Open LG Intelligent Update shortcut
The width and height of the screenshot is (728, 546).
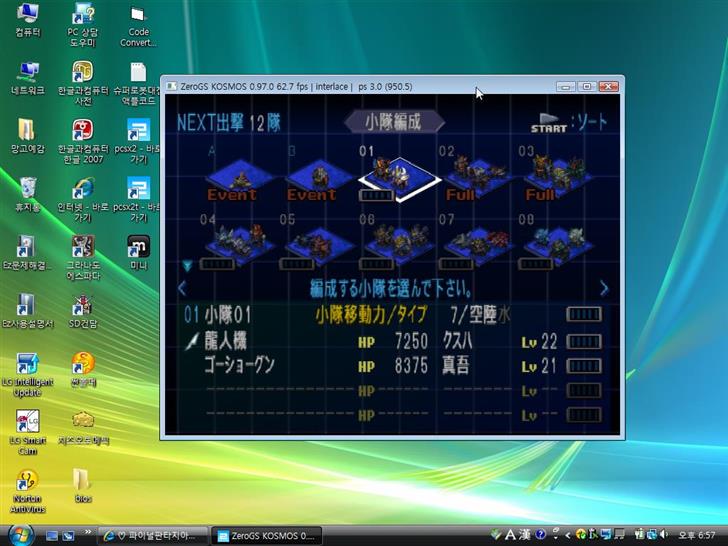[27, 374]
